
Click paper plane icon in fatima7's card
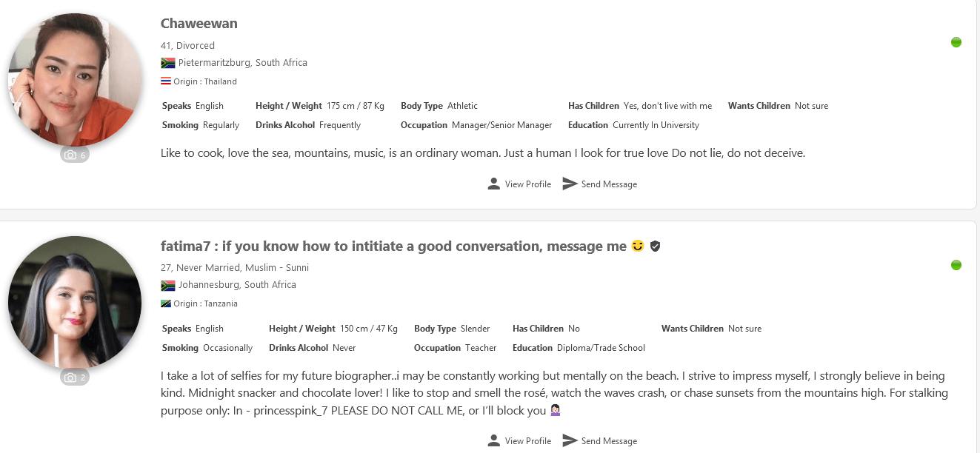tap(570, 440)
